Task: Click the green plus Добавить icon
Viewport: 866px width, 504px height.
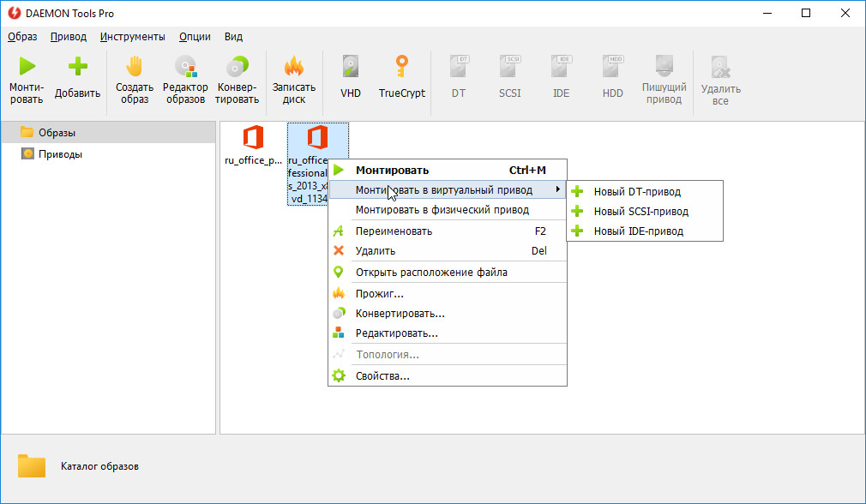Action: pos(77,67)
